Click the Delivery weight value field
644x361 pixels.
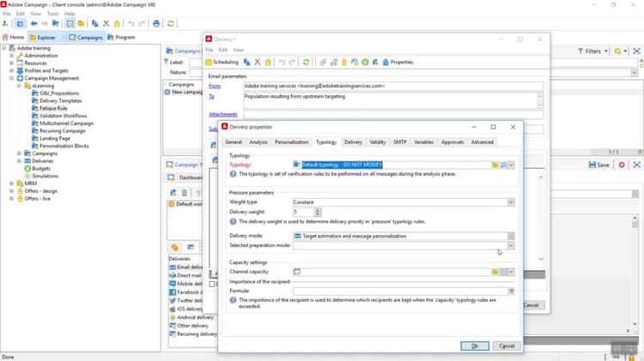pyautogui.click(x=303, y=212)
